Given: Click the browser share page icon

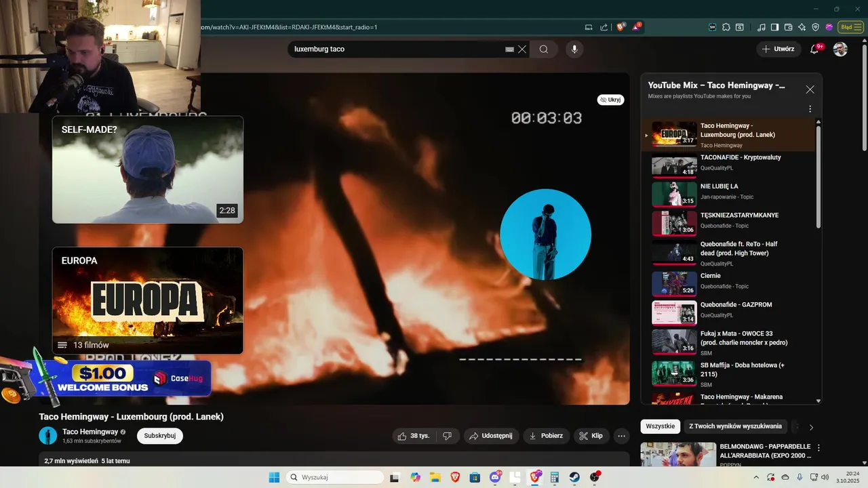Looking at the screenshot, I should click(x=604, y=27).
